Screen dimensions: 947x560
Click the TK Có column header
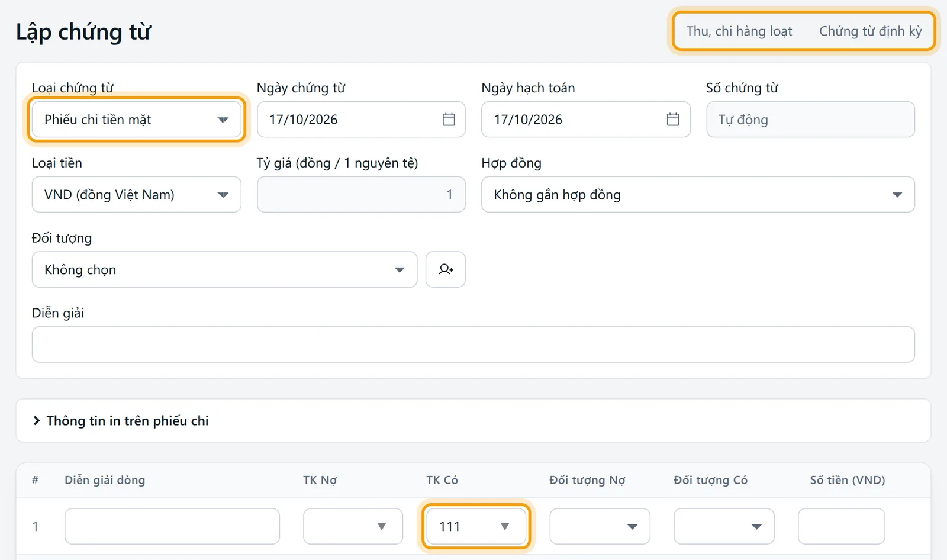442,480
